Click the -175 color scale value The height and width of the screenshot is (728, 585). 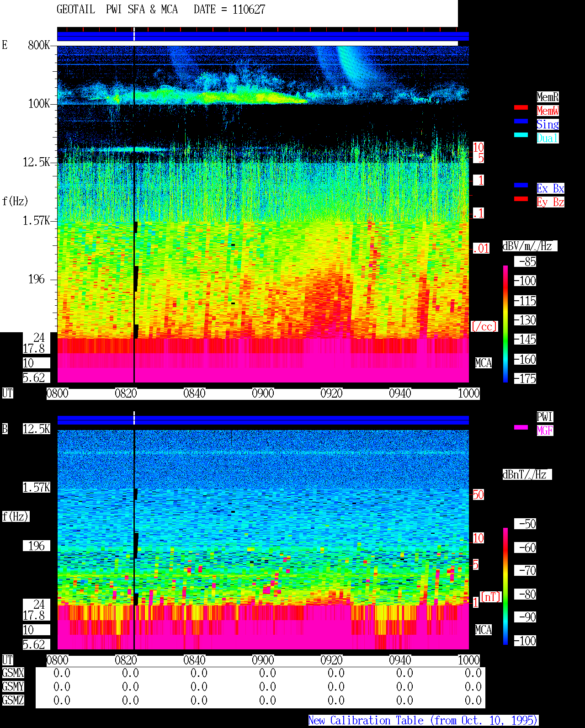point(525,378)
